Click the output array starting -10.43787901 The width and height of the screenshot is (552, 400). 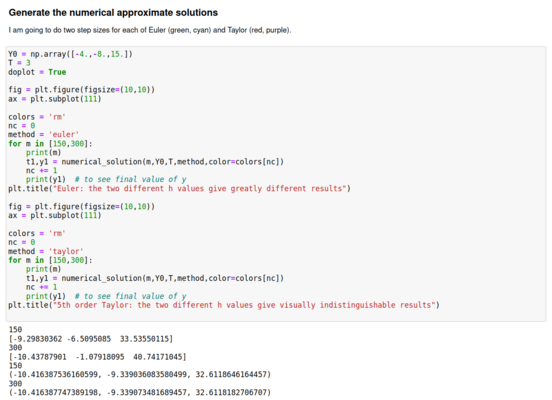click(98, 357)
